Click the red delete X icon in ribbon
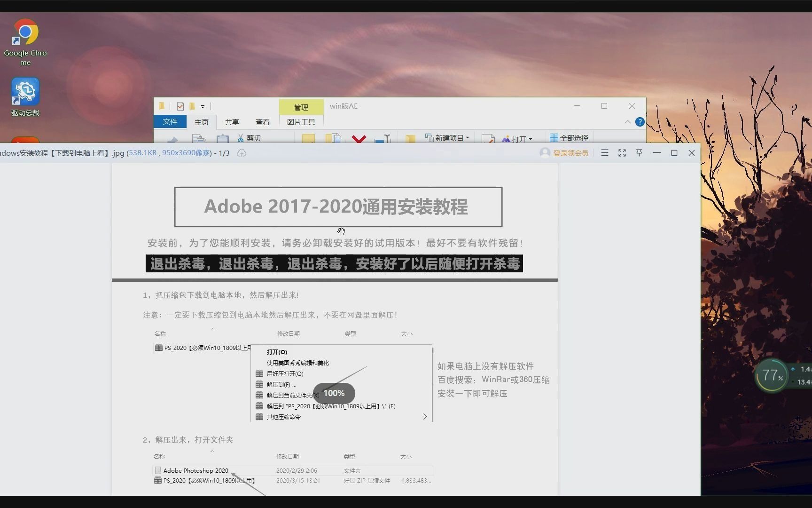This screenshot has height=508, width=812. click(359, 139)
